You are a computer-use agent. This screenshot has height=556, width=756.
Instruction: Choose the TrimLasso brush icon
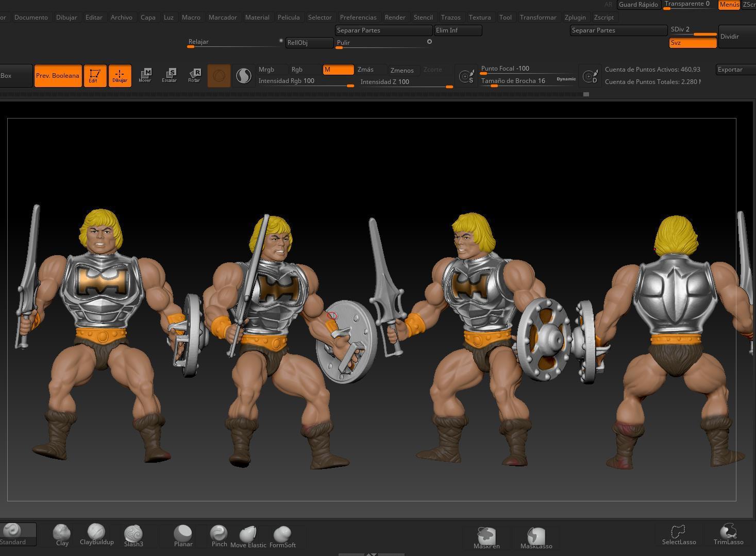click(x=728, y=534)
